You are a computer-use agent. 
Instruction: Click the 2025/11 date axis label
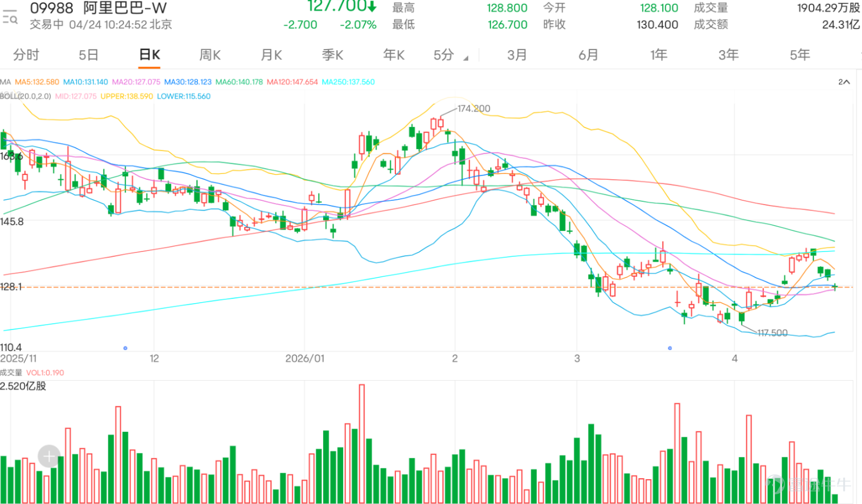tap(19, 359)
